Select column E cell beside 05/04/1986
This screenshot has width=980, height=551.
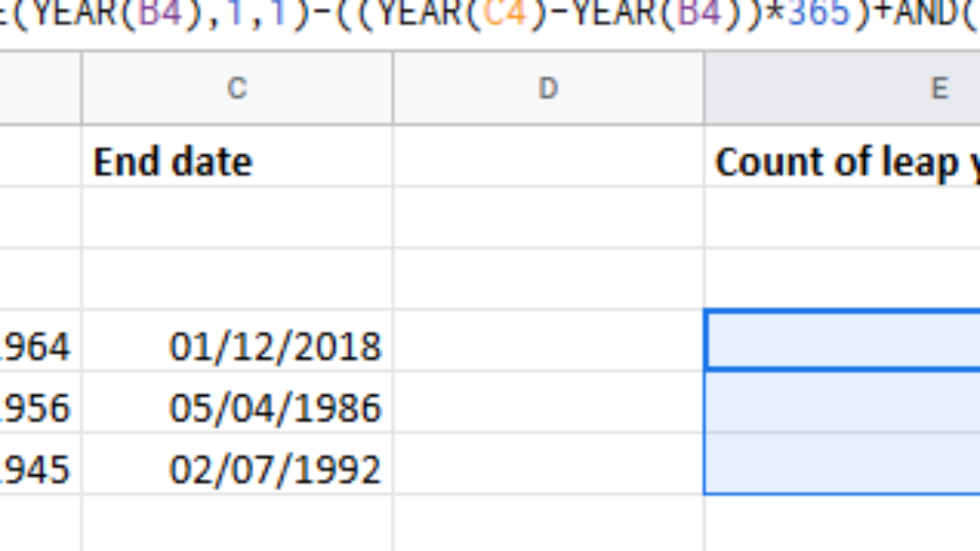point(841,402)
